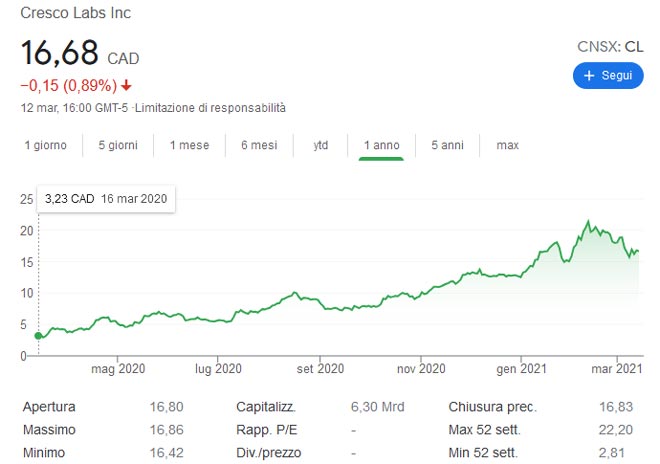This screenshot has width=660, height=464.
Task: Click the red down arrow price indicator
Action: [126, 85]
